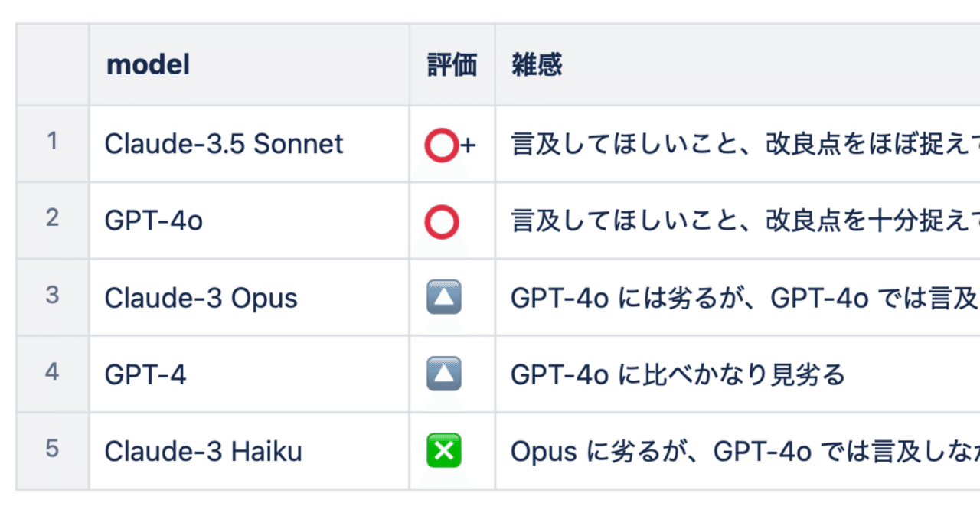Select row number 1
The image size is (980, 513).
pyautogui.click(x=52, y=144)
